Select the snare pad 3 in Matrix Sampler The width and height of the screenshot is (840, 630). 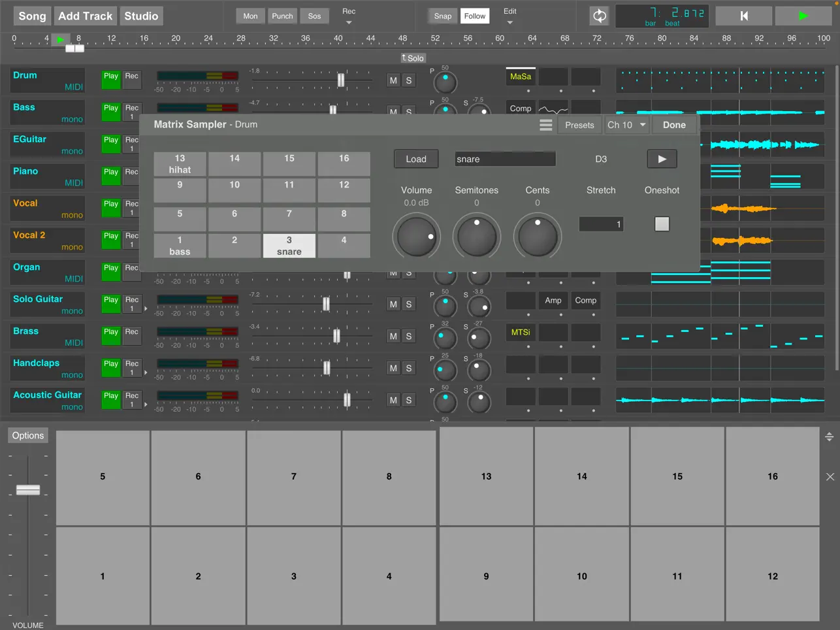289,246
